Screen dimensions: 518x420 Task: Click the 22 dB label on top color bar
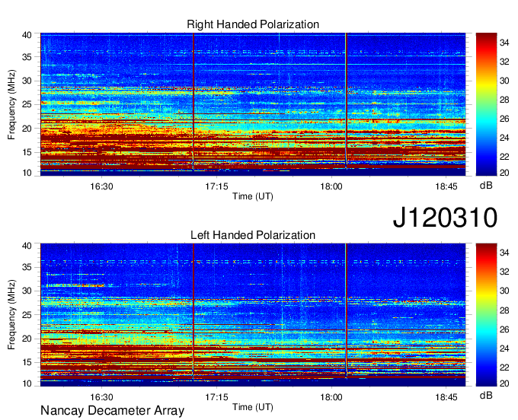click(x=504, y=157)
